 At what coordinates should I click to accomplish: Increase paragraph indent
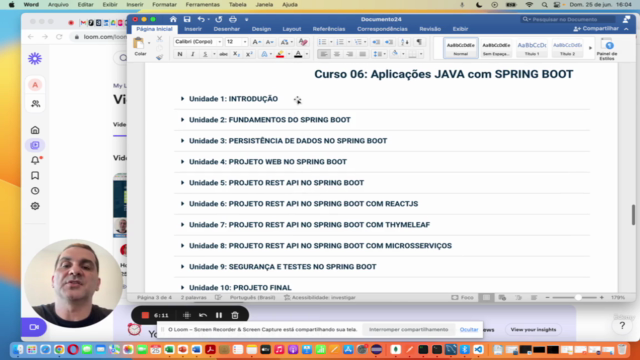click(389, 42)
